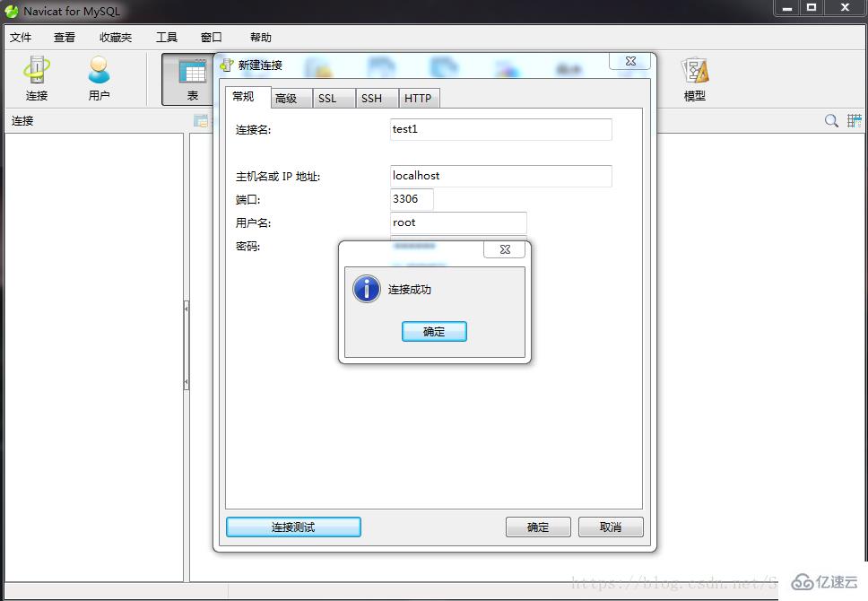Click the 连接测试 button
Image resolution: width=868 pixels, height=601 pixels.
pyautogui.click(x=293, y=527)
